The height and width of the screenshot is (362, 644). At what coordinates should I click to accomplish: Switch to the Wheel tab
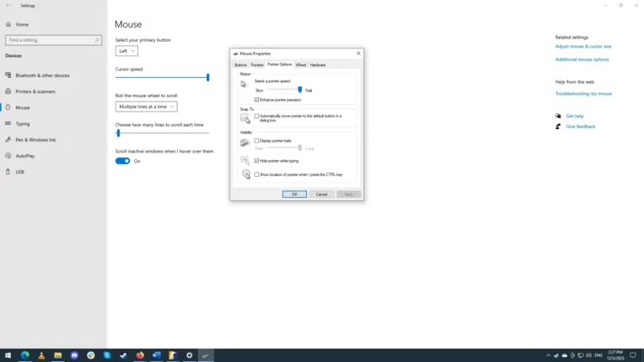click(301, 65)
